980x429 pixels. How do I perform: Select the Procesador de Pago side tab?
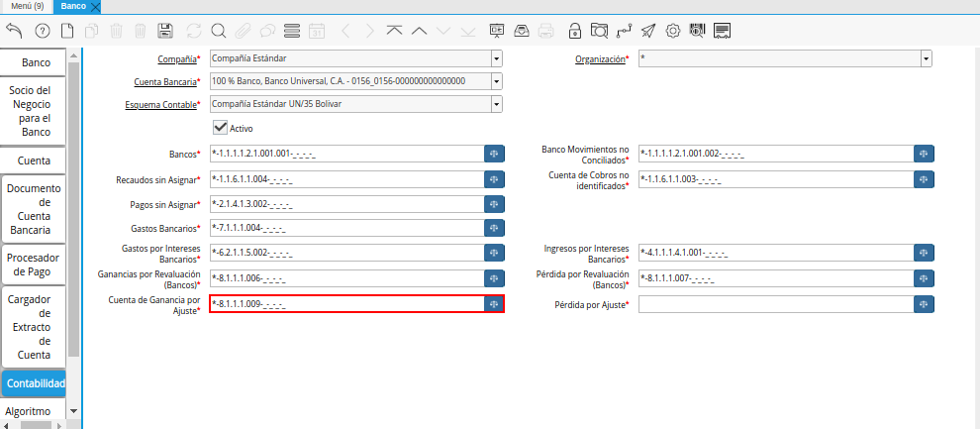point(35,265)
